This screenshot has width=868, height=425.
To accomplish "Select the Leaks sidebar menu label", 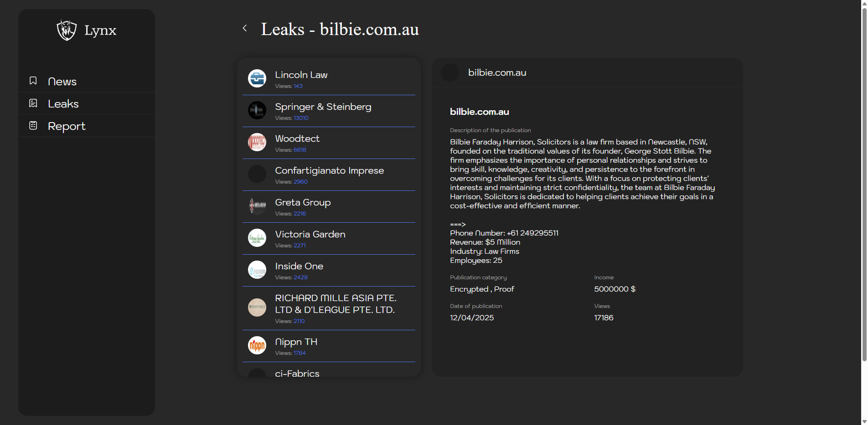I will click(x=63, y=104).
